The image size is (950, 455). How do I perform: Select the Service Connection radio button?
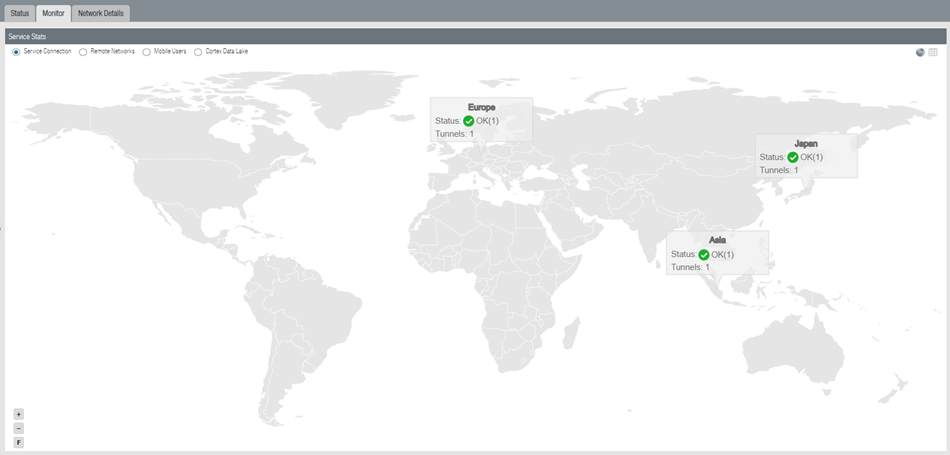coord(16,52)
